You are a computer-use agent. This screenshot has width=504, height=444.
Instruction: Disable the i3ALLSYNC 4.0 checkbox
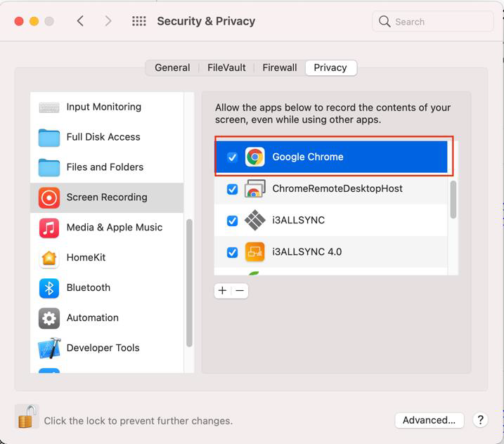tap(233, 252)
